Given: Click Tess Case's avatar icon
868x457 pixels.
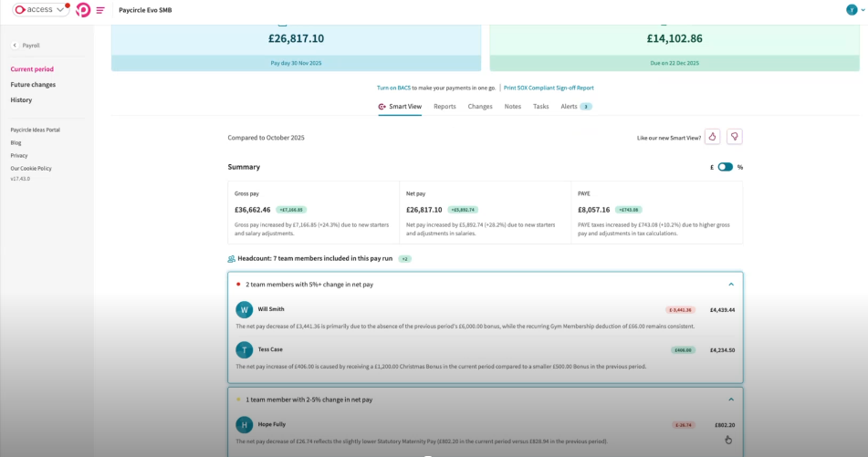Looking at the screenshot, I should coord(244,350).
